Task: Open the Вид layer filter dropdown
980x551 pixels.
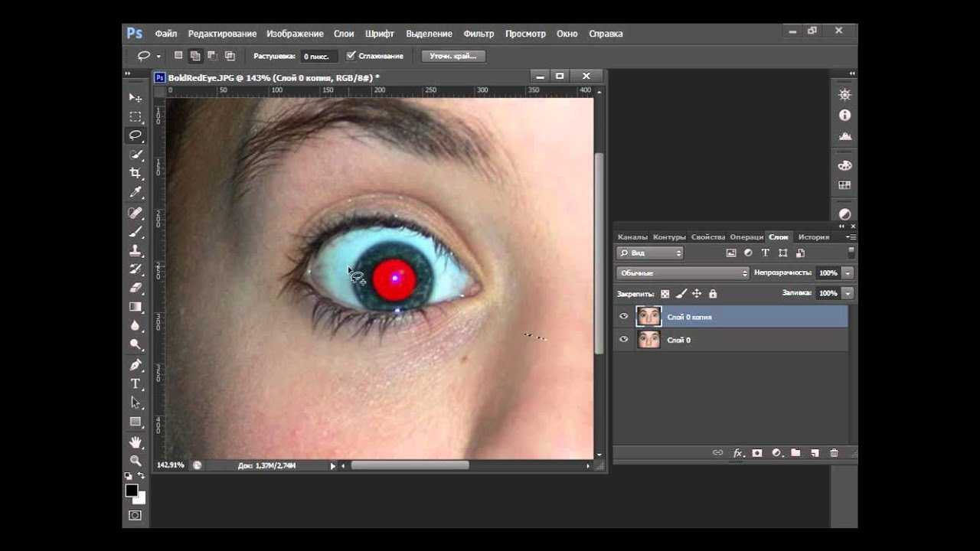Action: 650,253
